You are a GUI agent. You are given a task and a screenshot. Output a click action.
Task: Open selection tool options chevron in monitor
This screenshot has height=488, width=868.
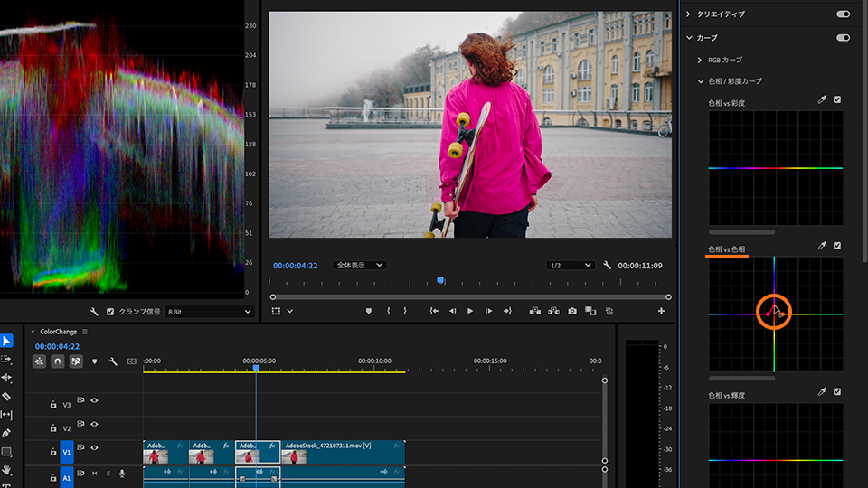[289, 311]
